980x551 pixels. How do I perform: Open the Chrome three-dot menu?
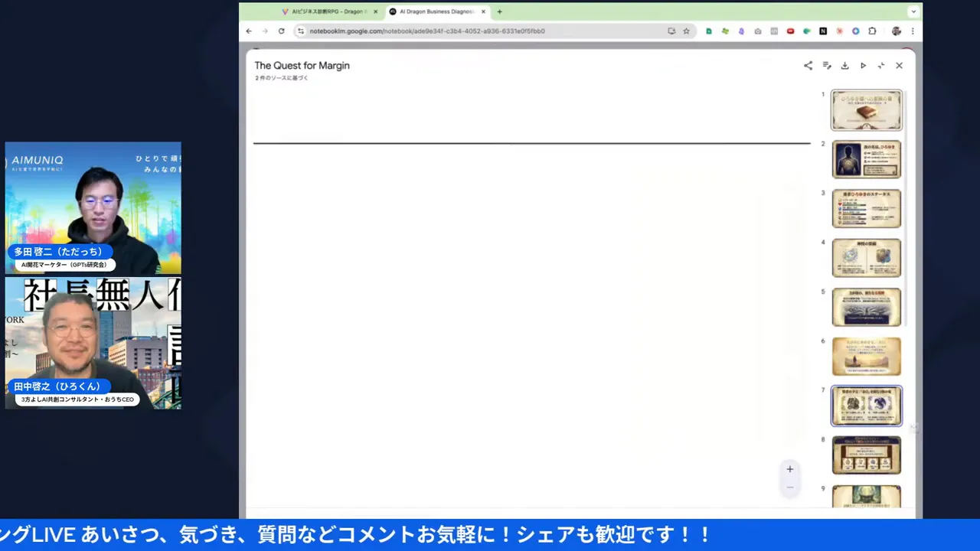tap(913, 31)
